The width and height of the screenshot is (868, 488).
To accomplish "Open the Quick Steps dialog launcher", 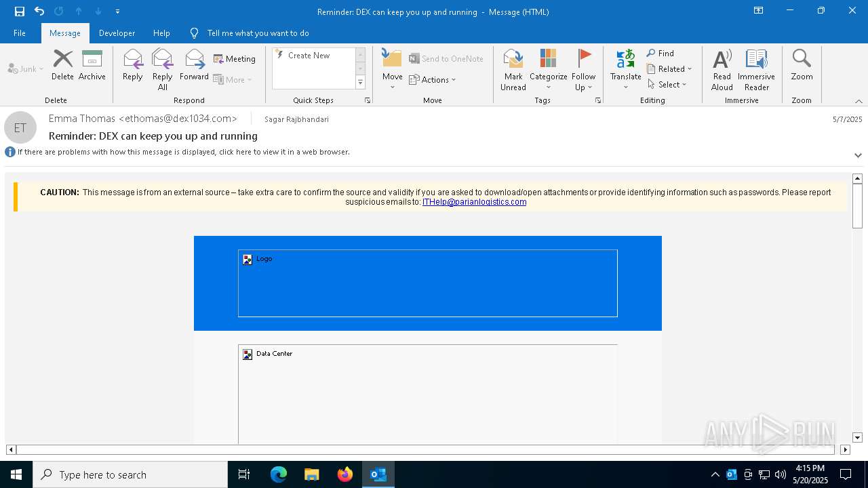I will [x=368, y=100].
